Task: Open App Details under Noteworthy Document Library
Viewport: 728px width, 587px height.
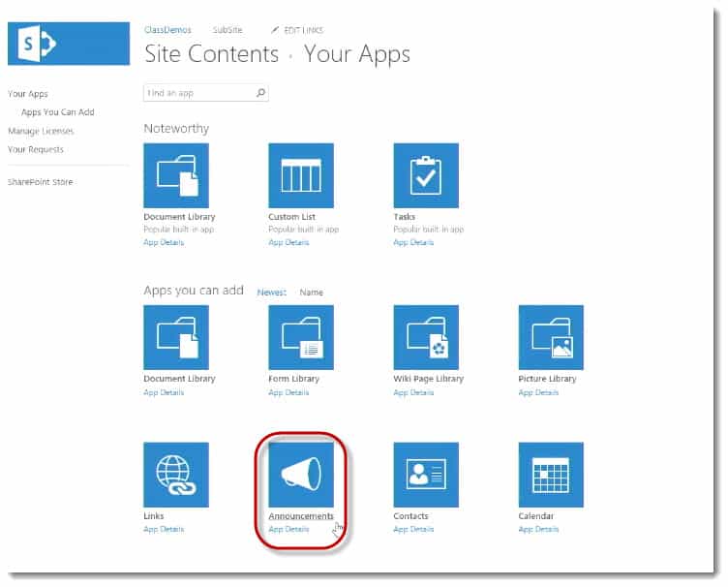Action: tap(164, 242)
